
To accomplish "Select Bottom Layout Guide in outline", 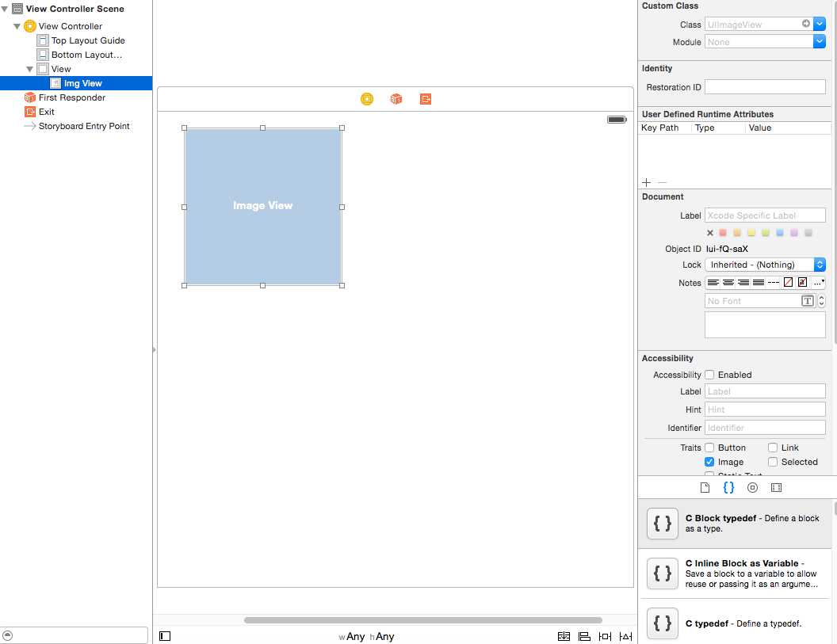I will 86,55.
